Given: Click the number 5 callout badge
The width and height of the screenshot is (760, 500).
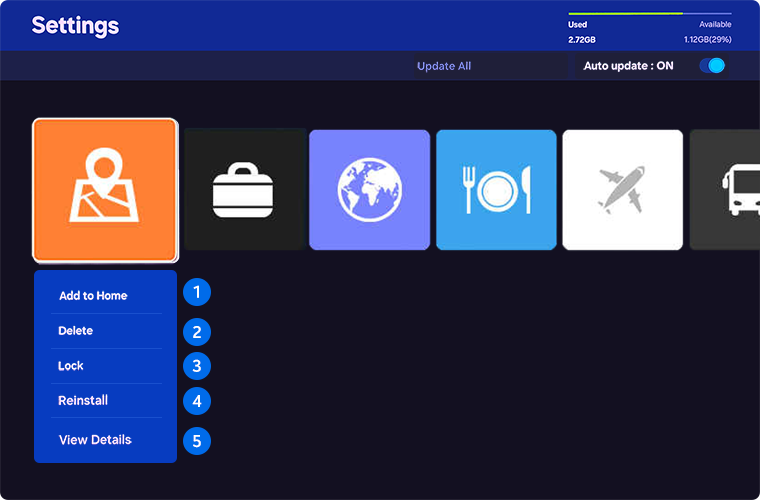Looking at the screenshot, I should tap(197, 440).
